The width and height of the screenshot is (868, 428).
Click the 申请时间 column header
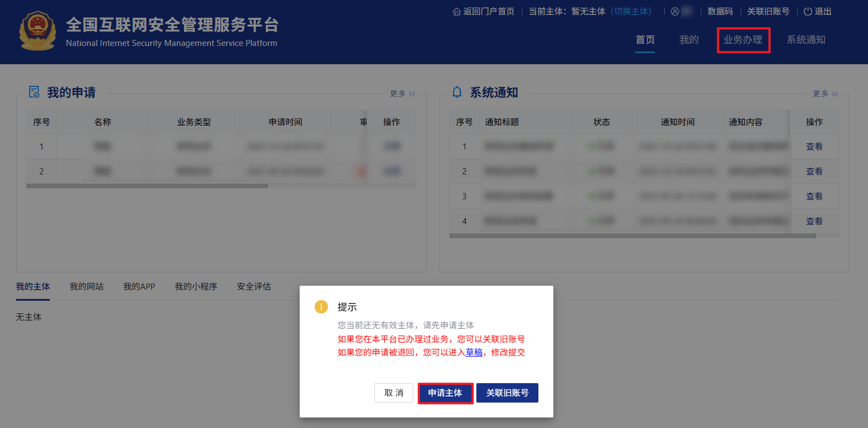click(x=285, y=122)
